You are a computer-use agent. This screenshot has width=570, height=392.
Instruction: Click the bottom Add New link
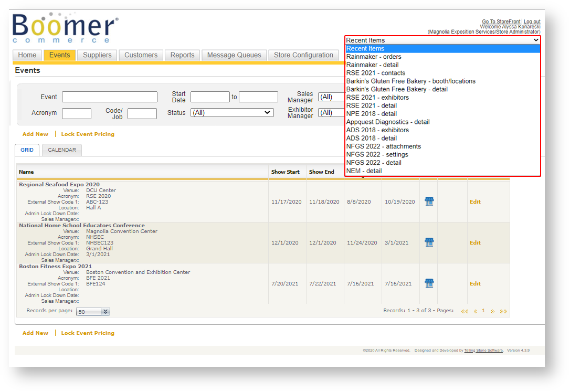(35, 333)
